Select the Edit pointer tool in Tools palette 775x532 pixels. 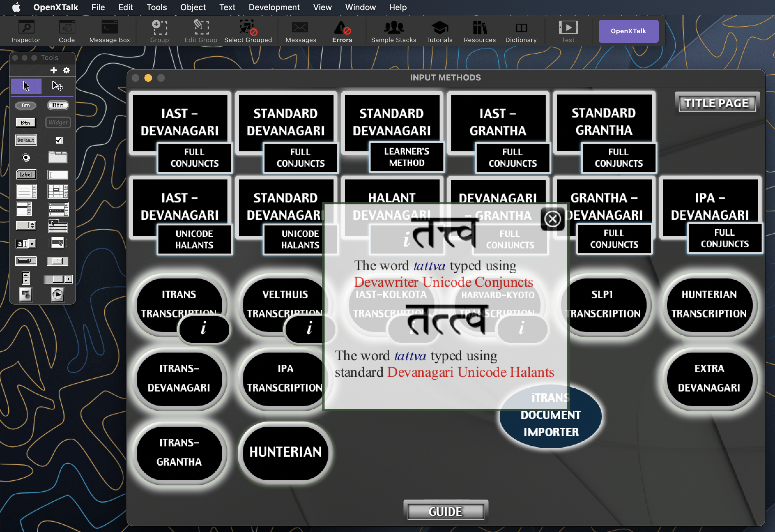(x=58, y=86)
